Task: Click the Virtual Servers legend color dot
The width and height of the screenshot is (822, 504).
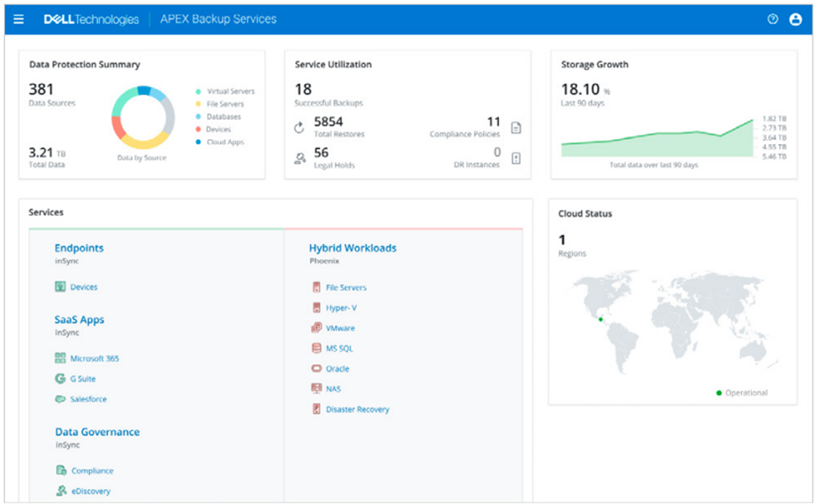Action: (198, 92)
